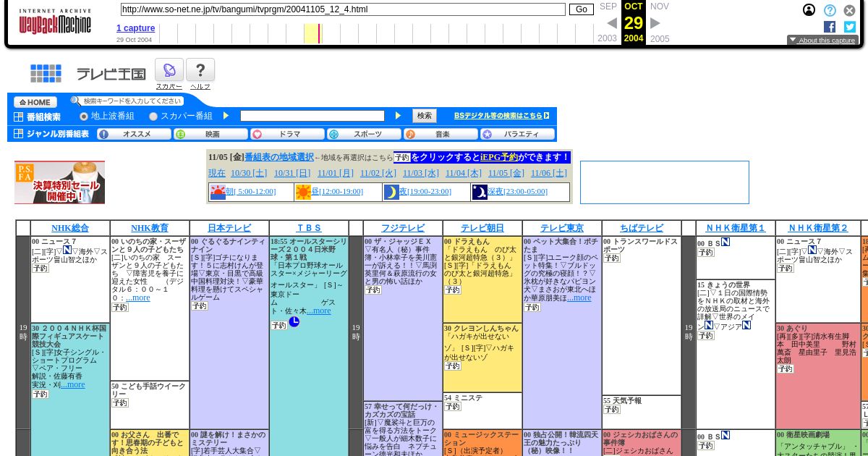Screen dimensions: 868x456
Task: Open 日本テレビ channel header link
Action: pyautogui.click(x=229, y=228)
